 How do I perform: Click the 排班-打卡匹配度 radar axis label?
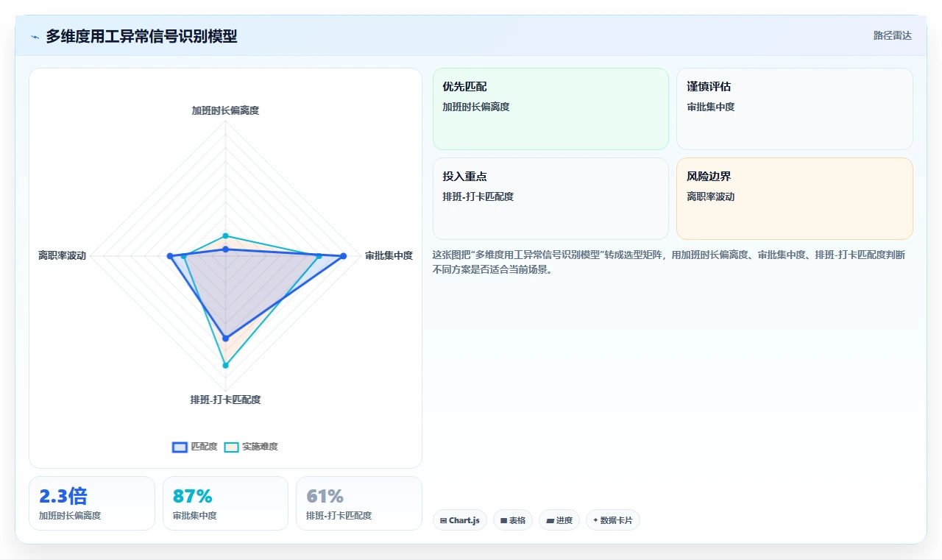(225, 400)
